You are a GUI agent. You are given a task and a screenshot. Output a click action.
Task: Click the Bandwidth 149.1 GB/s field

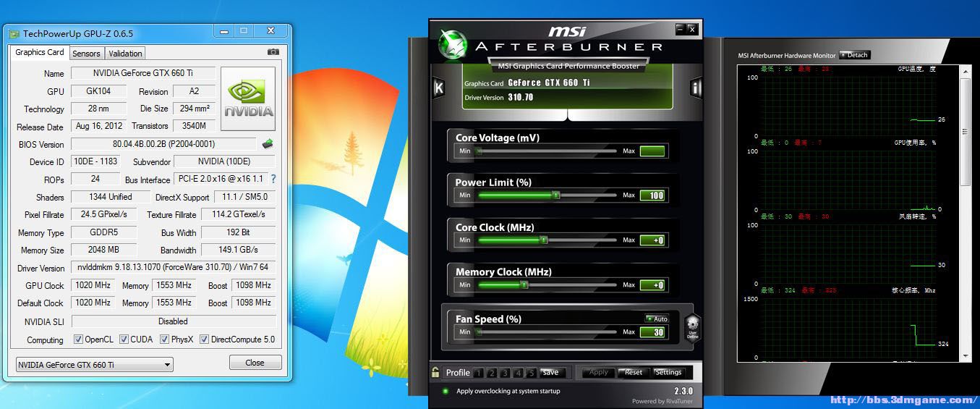(x=238, y=250)
